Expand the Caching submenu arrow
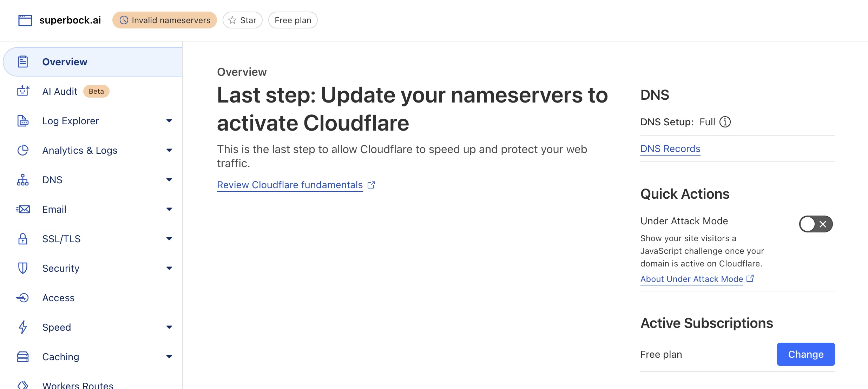Viewport: 868px width, 389px height. tap(169, 357)
